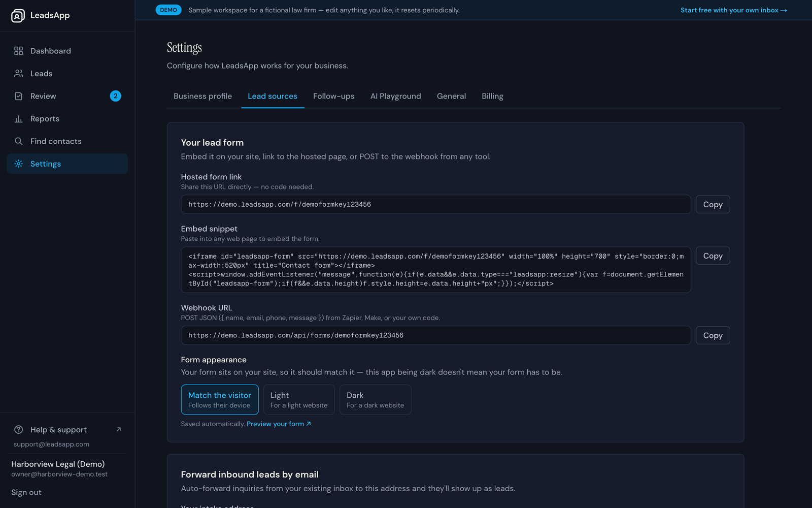Select the Dark form appearance option
812x508 pixels.
pyautogui.click(x=376, y=400)
